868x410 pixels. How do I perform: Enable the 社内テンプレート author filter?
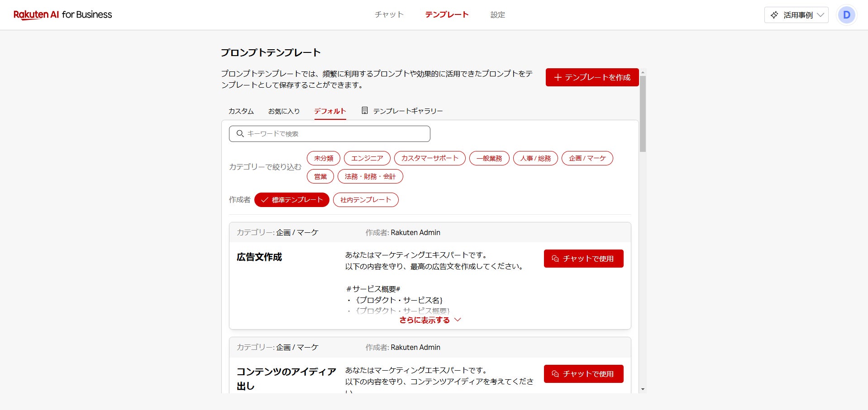(x=366, y=200)
